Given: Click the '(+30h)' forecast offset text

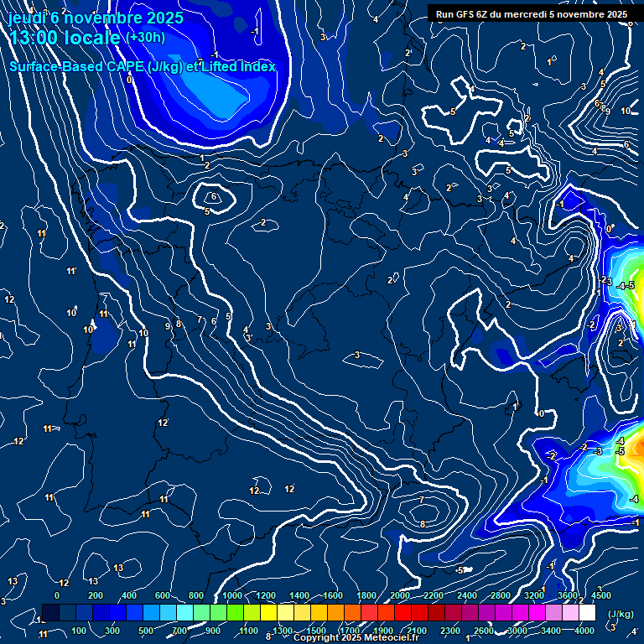Looking at the screenshot, I should [146, 38].
